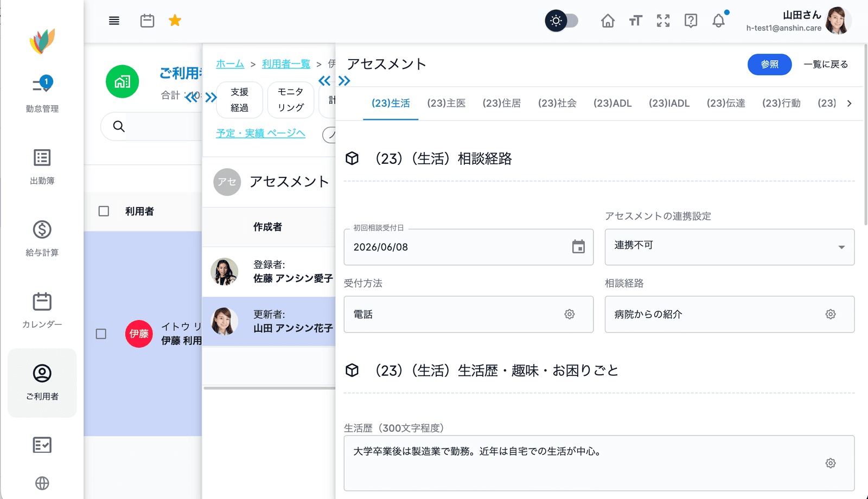Switch to the (23)ADL tab
Image resolution: width=868 pixels, height=499 pixels.
pos(612,103)
